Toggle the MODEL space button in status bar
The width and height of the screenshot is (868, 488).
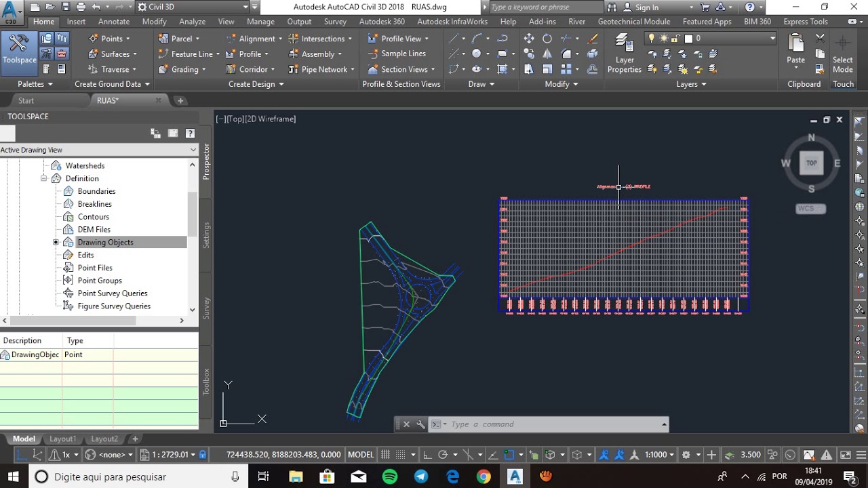point(361,455)
